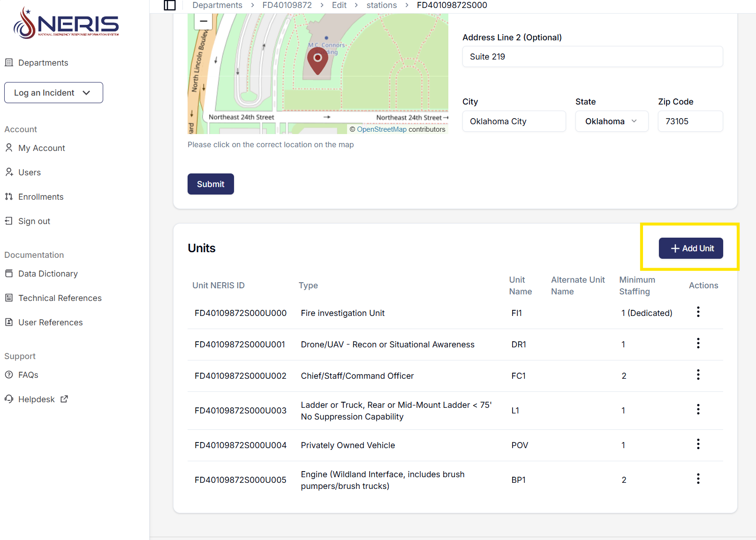
Task: Open actions menu for unit DR1
Action: click(x=698, y=344)
